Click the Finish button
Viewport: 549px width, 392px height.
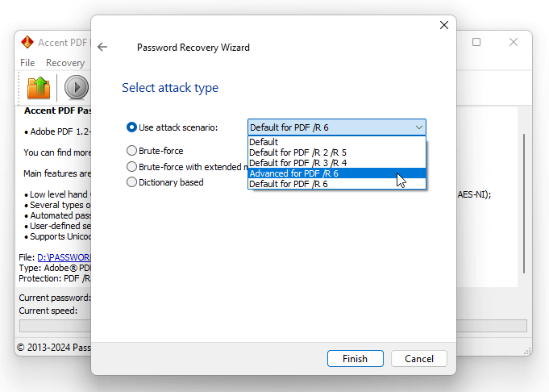tap(356, 359)
